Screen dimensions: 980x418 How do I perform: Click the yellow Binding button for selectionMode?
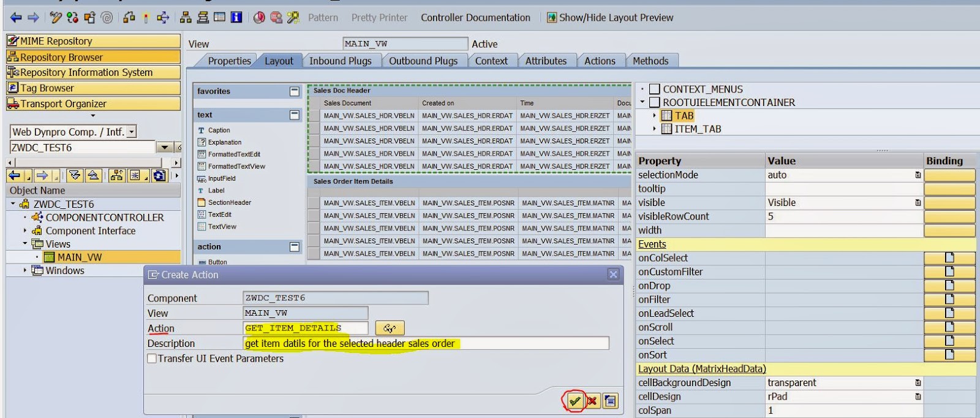949,175
